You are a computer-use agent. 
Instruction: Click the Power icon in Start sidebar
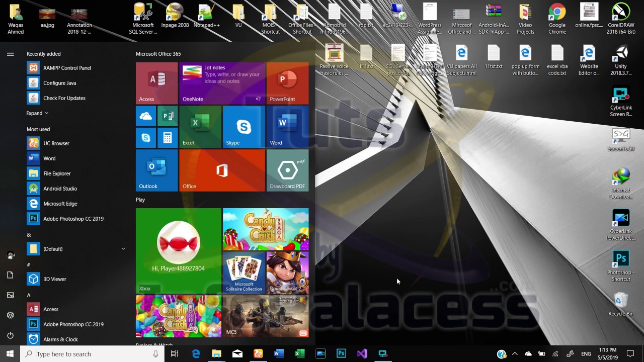(10, 335)
